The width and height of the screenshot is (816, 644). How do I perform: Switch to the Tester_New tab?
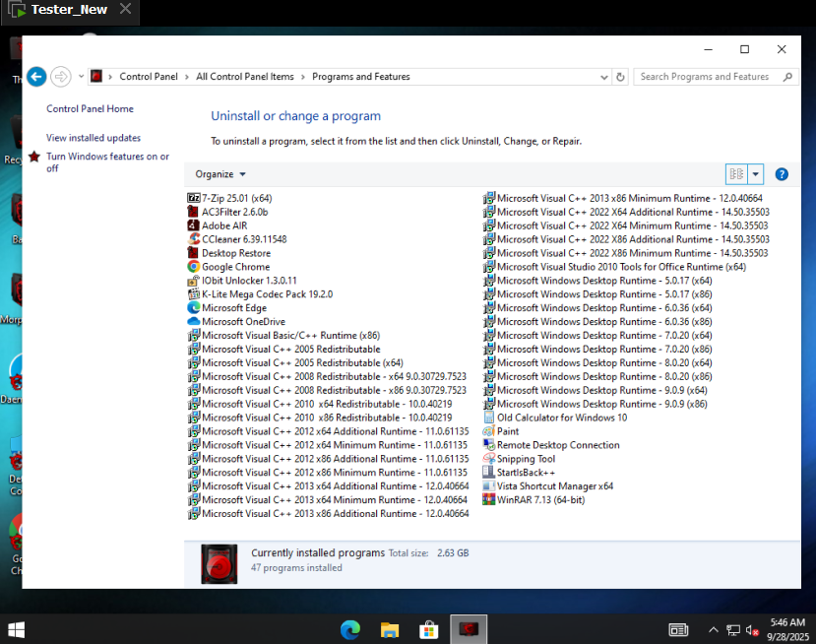[x=69, y=10]
